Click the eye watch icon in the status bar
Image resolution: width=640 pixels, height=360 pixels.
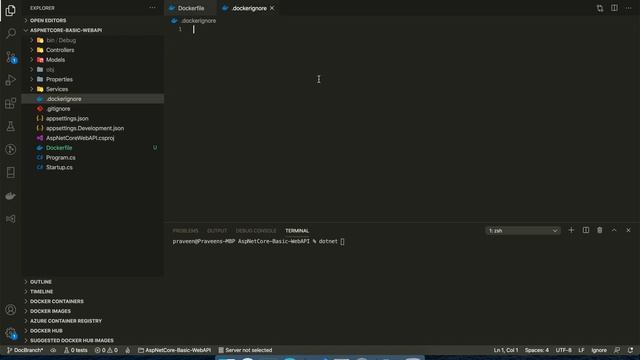pos(53,350)
